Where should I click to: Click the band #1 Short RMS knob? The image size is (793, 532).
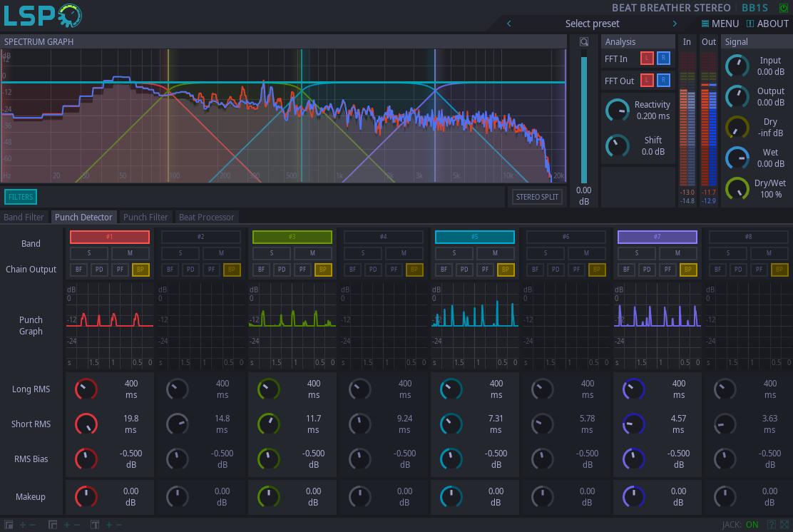tap(86, 424)
